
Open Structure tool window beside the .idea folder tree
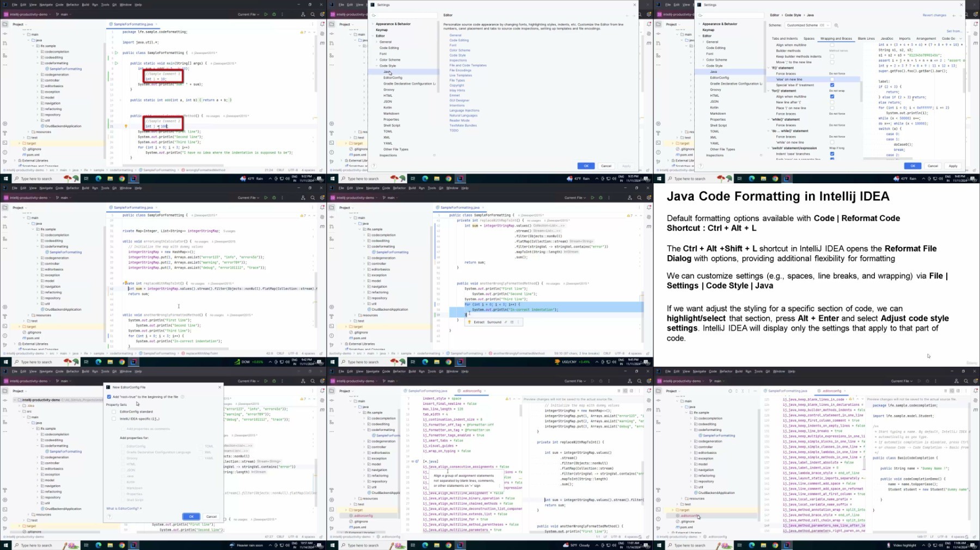(x=5, y=421)
